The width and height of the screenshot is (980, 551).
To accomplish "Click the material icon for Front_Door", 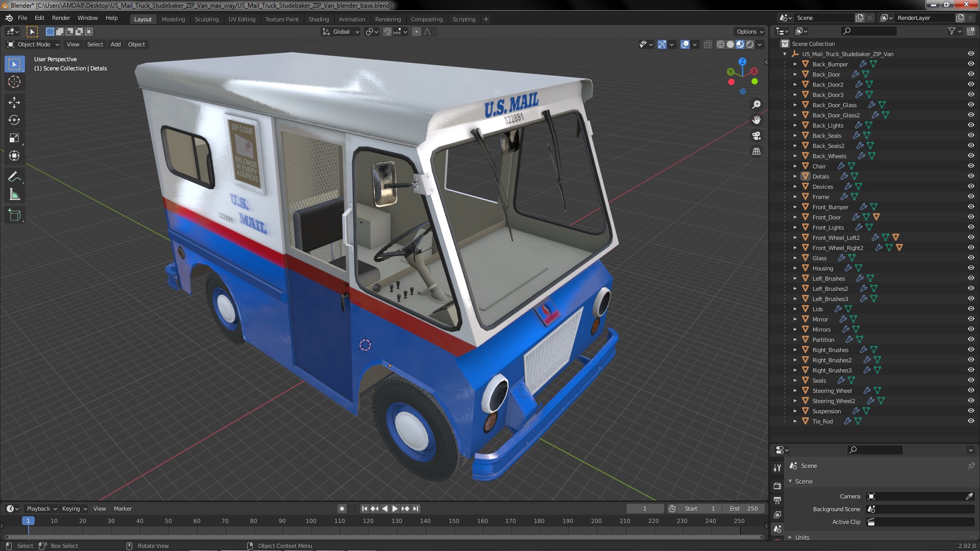I will pyautogui.click(x=876, y=217).
